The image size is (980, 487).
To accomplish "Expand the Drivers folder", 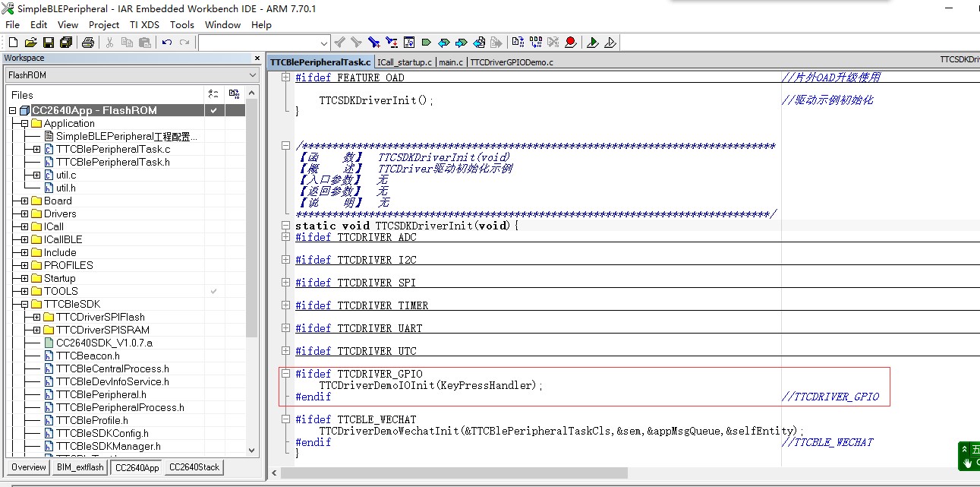I will (25, 213).
